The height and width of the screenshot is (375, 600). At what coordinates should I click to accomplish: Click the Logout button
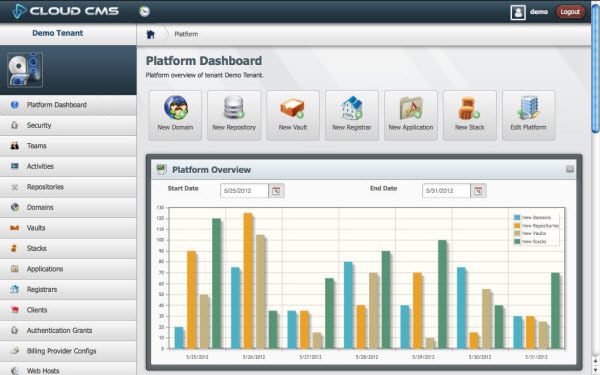tap(570, 12)
